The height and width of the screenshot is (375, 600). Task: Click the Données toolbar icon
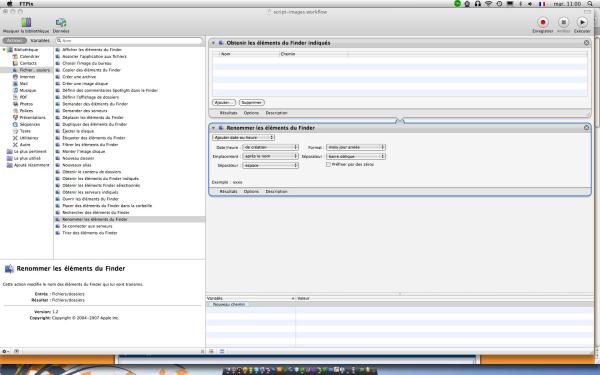61,23
